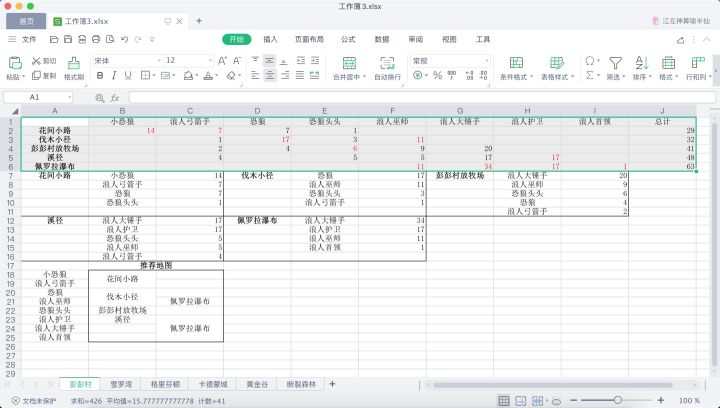Screen dimensions: 720x408
Task: Click the print icon in quick toolbar
Action: [96, 39]
